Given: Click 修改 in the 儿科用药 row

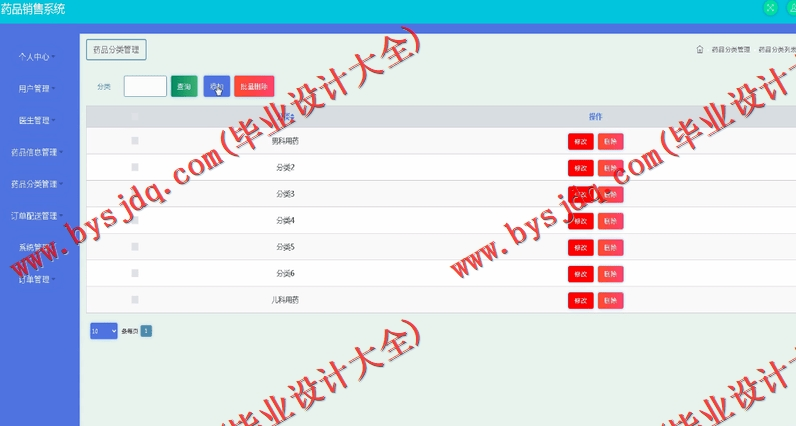Looking at the screenshot, I should click(581, 301).
